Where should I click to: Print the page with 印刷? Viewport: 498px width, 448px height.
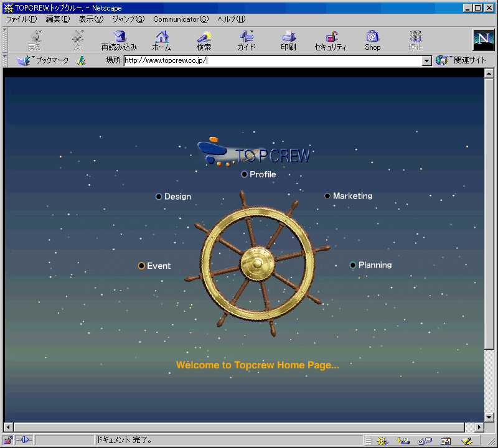click(x=288, y=40)
